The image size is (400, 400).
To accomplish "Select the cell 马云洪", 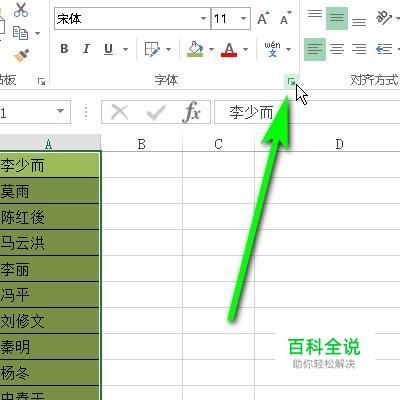I will click(x=50, y=243).
